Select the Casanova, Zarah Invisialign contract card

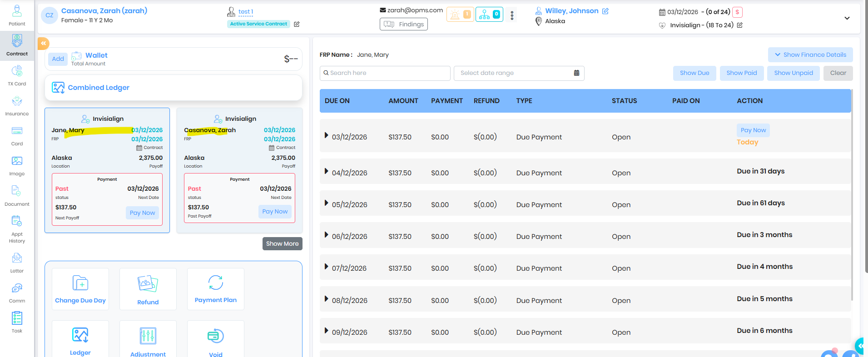(240, 170)
